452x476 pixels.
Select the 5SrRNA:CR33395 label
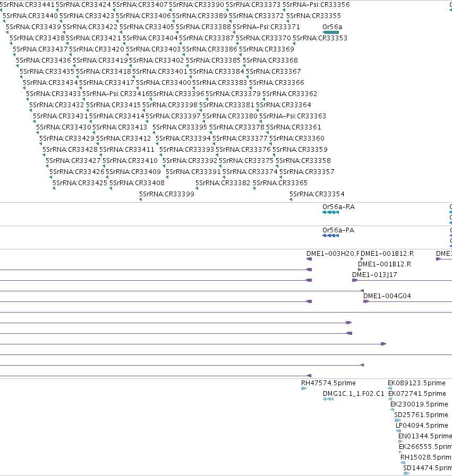pos(180,127)
